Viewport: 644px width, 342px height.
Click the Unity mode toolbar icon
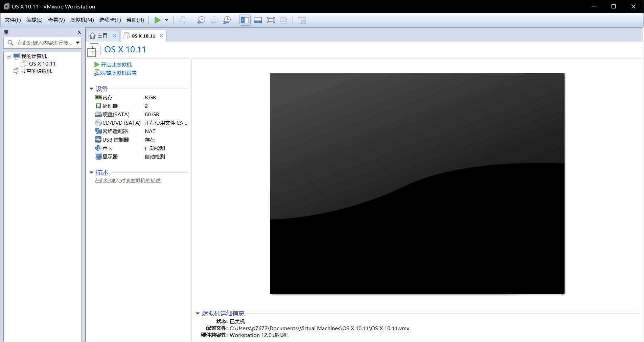(x=284, y=20)
